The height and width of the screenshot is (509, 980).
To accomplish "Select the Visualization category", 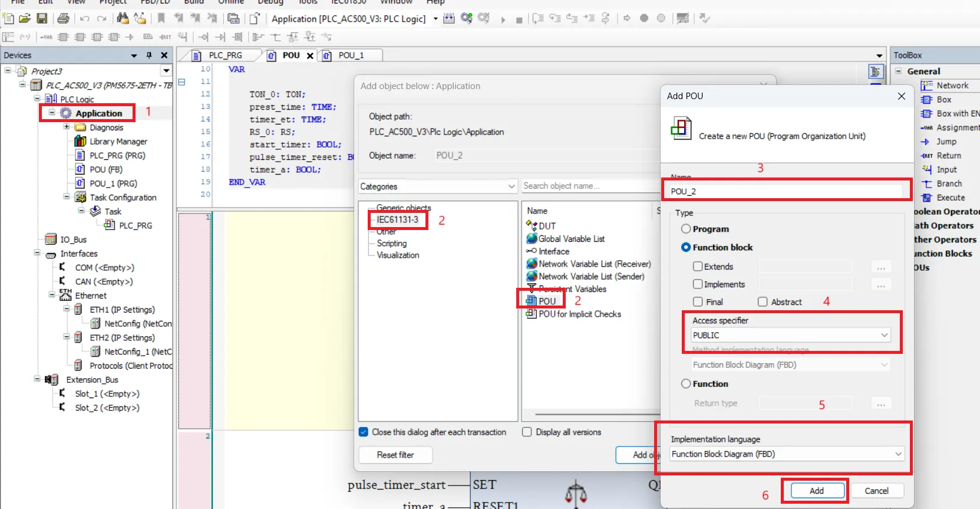I will click(x=398, y=255).
